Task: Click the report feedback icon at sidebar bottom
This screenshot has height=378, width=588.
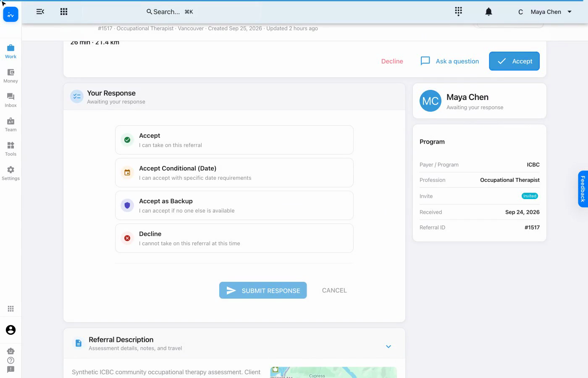Action: 10,370
